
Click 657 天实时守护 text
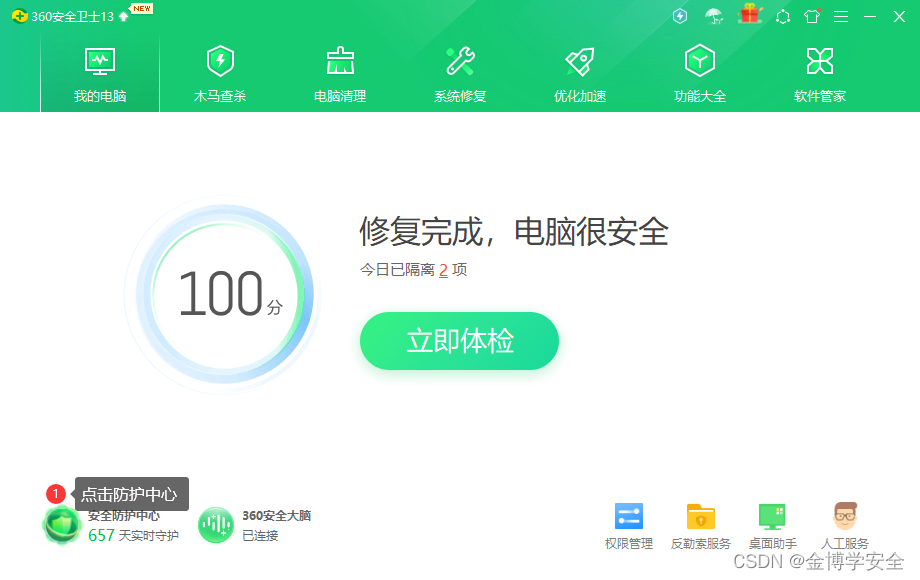pos(133,535)
